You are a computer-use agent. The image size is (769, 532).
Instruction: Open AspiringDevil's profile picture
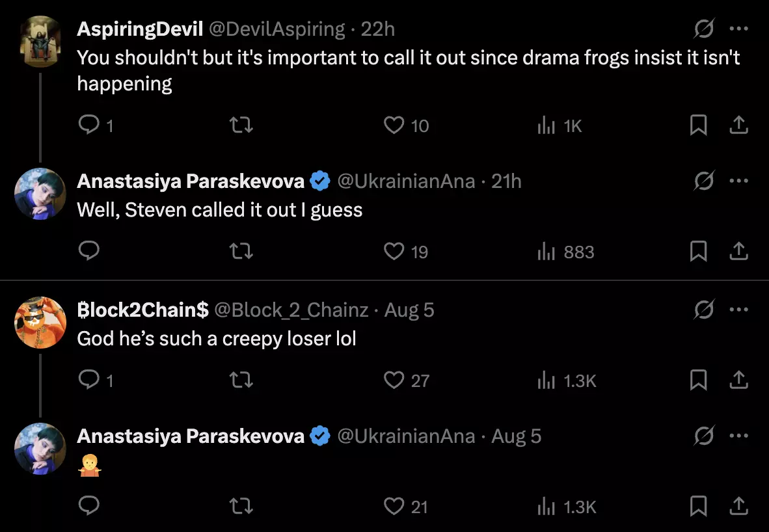point(40,41)
